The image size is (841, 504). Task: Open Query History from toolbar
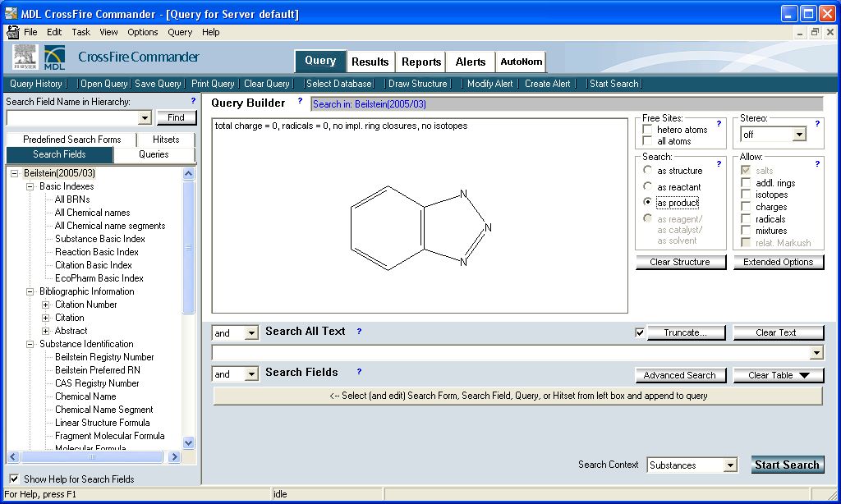tap(36, 84)
